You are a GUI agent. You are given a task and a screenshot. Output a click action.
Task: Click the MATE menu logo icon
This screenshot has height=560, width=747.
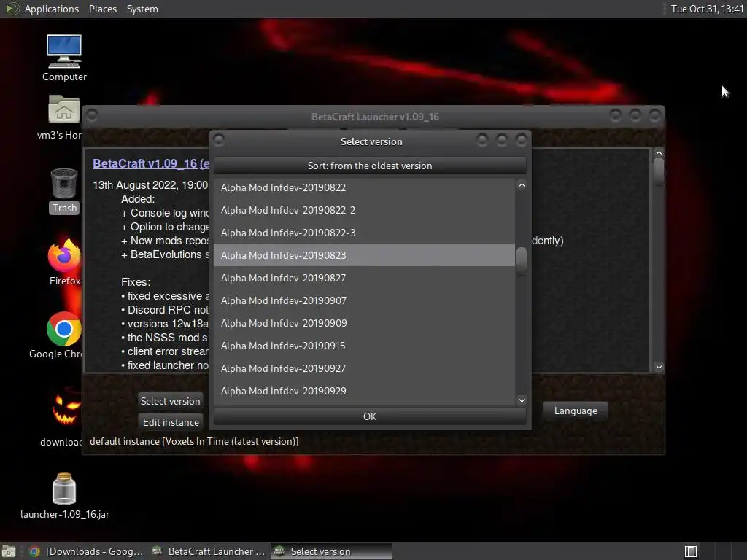(x=12, y=9)
